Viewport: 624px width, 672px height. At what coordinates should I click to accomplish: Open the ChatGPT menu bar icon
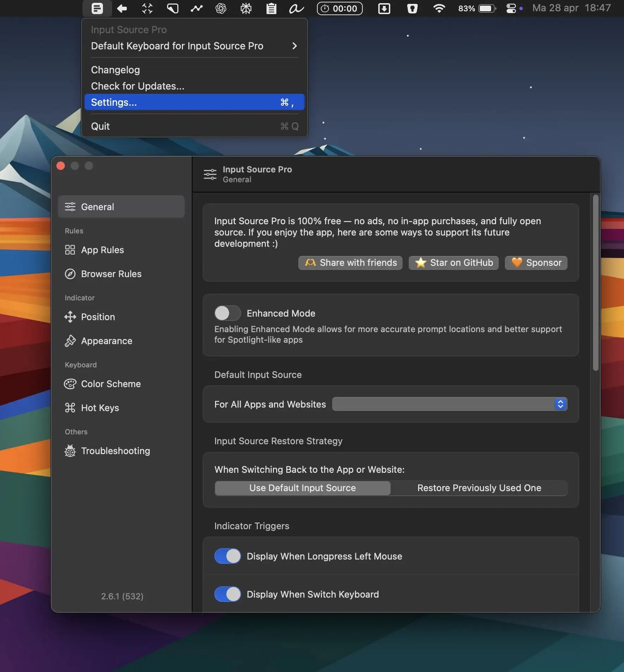[x=221, y=8]
